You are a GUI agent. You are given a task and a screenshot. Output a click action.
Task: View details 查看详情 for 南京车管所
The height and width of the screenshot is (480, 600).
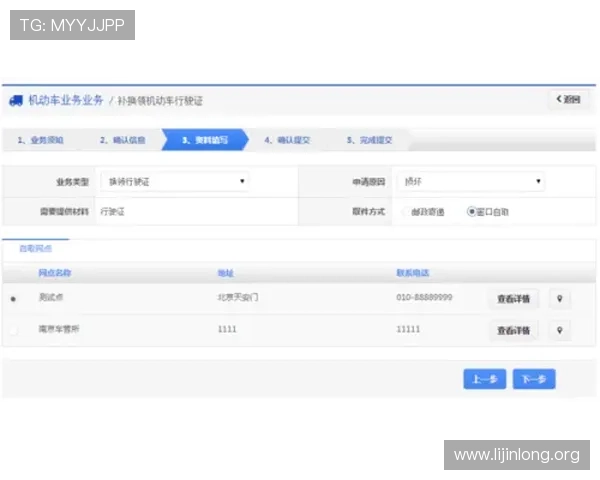pyautogui.click(x=514, y=330)
